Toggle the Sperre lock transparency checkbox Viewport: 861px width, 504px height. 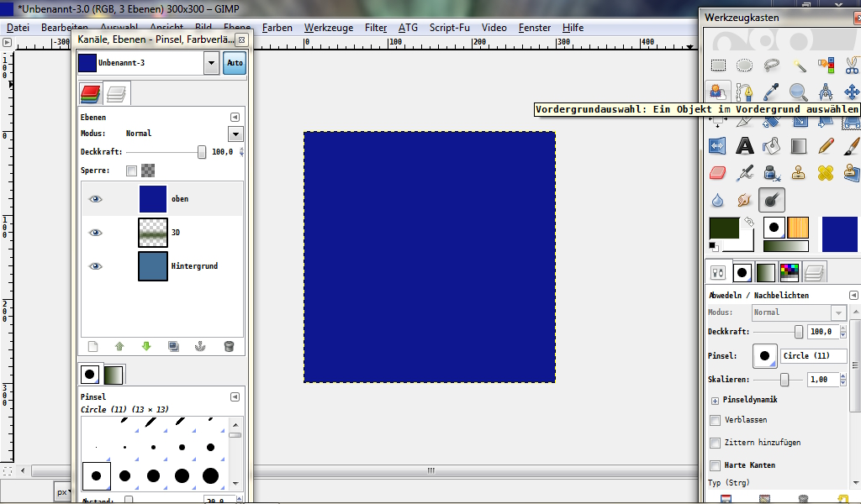click(131, 171)
